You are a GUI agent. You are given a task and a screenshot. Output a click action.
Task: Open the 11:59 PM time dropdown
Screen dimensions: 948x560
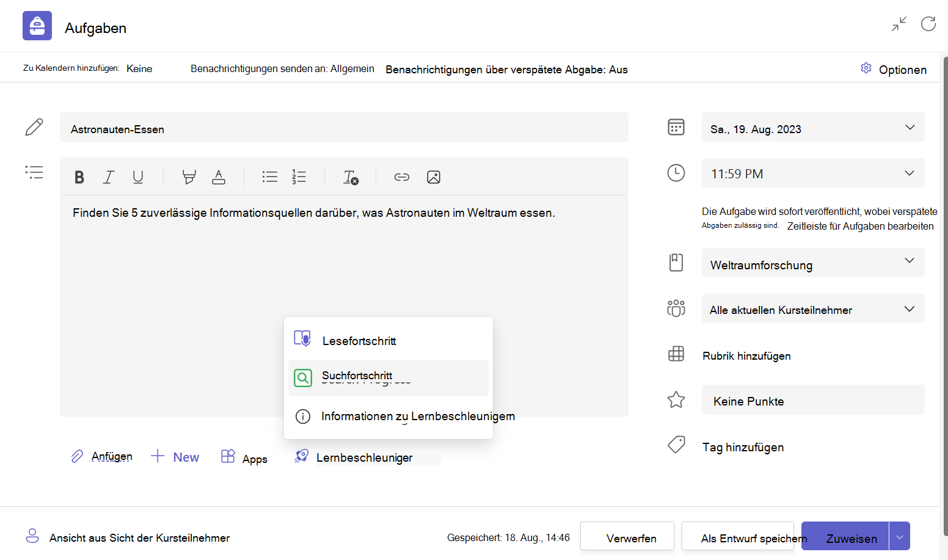pos(813,173)
